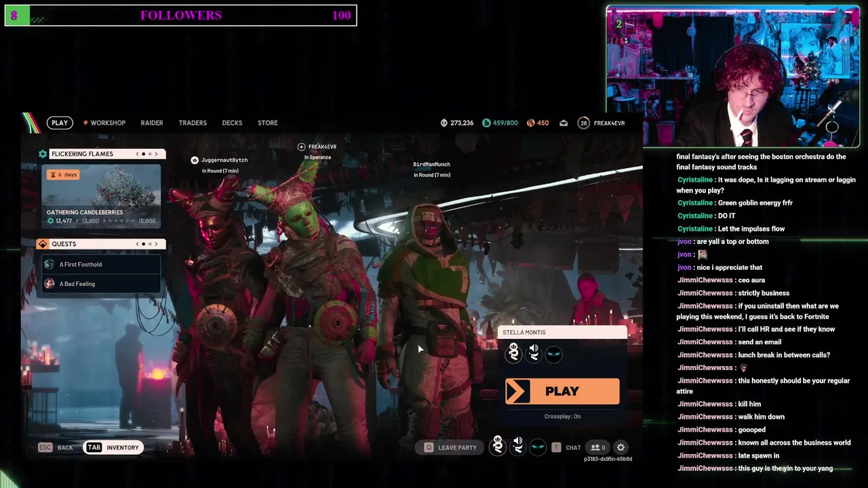Screen dimensions: 868x488
Task: Click the A First Foothold quest icon
Action: pos(49,264)
